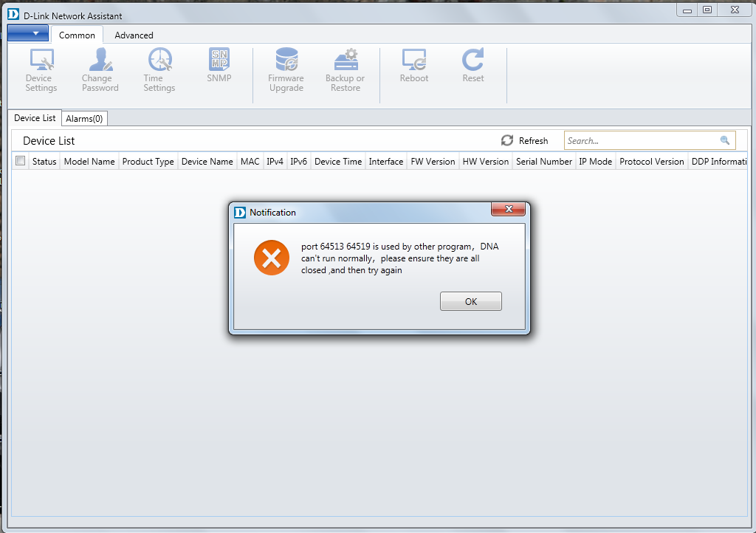This screenshot has height=533, width=756.
Task: Open Change Password tool
Action: [100, 70]
